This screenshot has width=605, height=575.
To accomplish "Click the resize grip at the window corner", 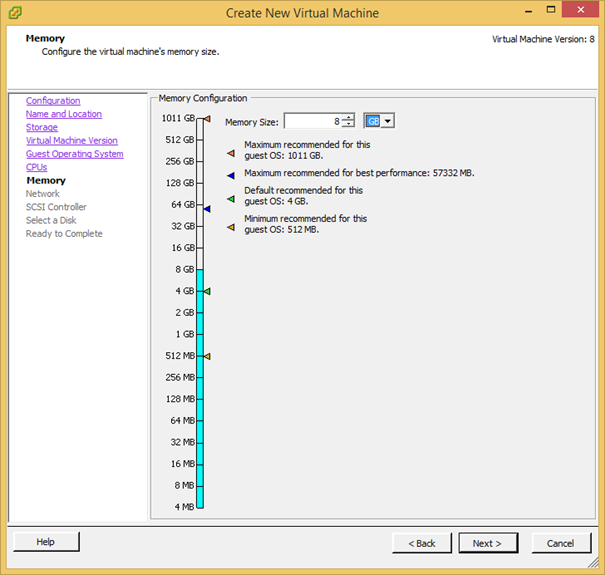I will (x=593, y=563).
